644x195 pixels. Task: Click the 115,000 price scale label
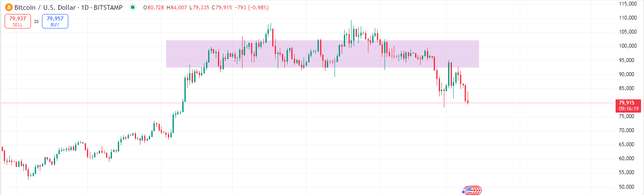pyautogui.click(x=629, y=4)
